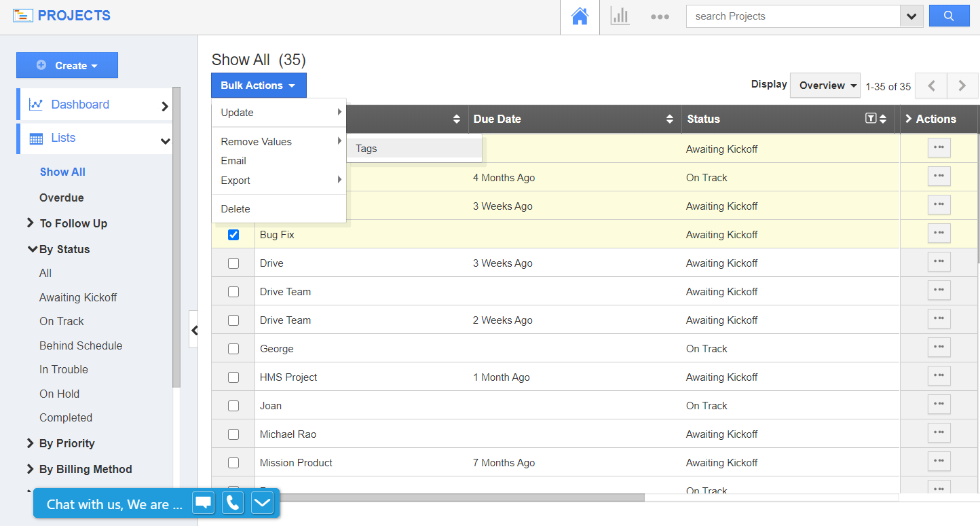Check the HMS Project row checkbox
Image resolution: width=980 pixels, height=526 pixels.
233,377
